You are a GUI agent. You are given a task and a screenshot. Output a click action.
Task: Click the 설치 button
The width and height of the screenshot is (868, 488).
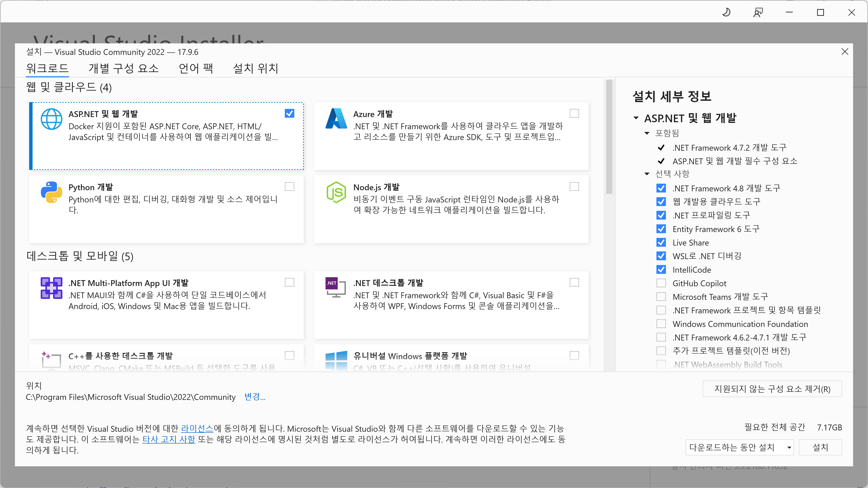pyautogui.click(x=821, y=447)
